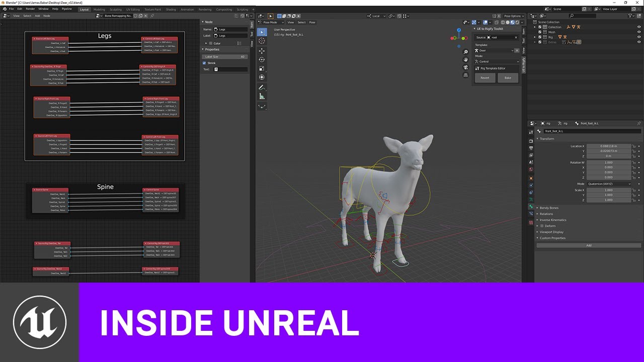Open node editor Node menu
Screen dimensions: 644x362
tap(47, 16)
